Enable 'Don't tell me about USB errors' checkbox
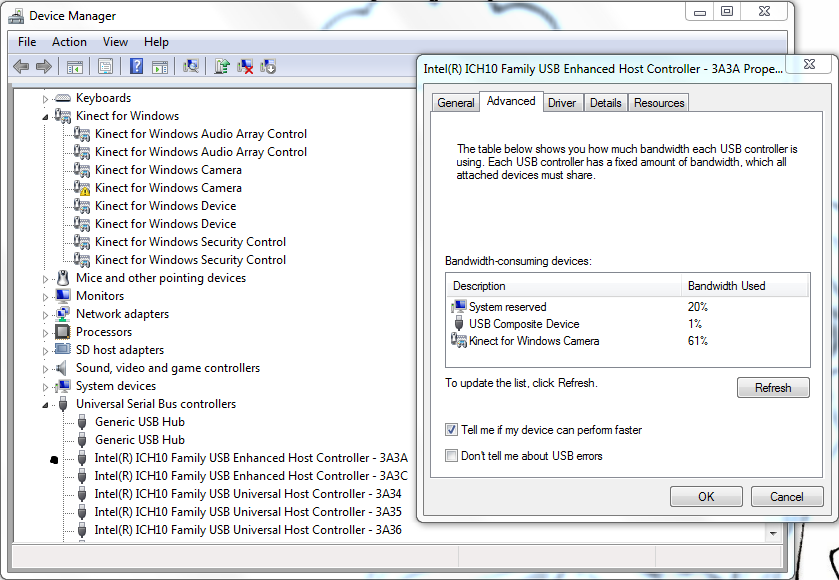 coord(451,455)
